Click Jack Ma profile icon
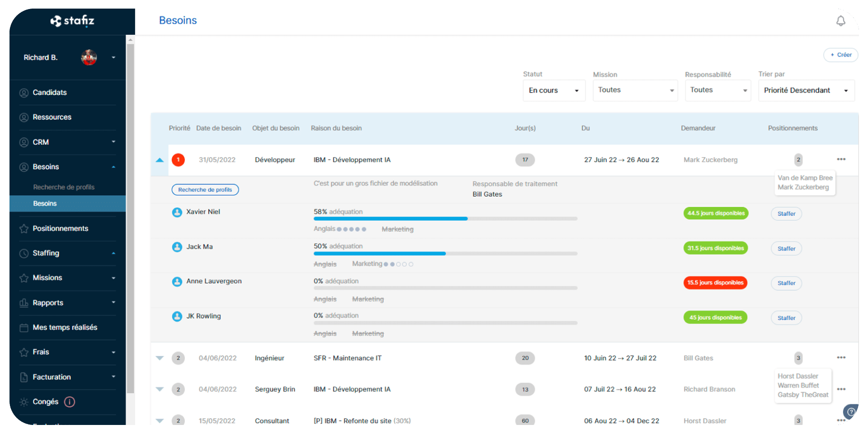868x434 pixels. [177, 247]
